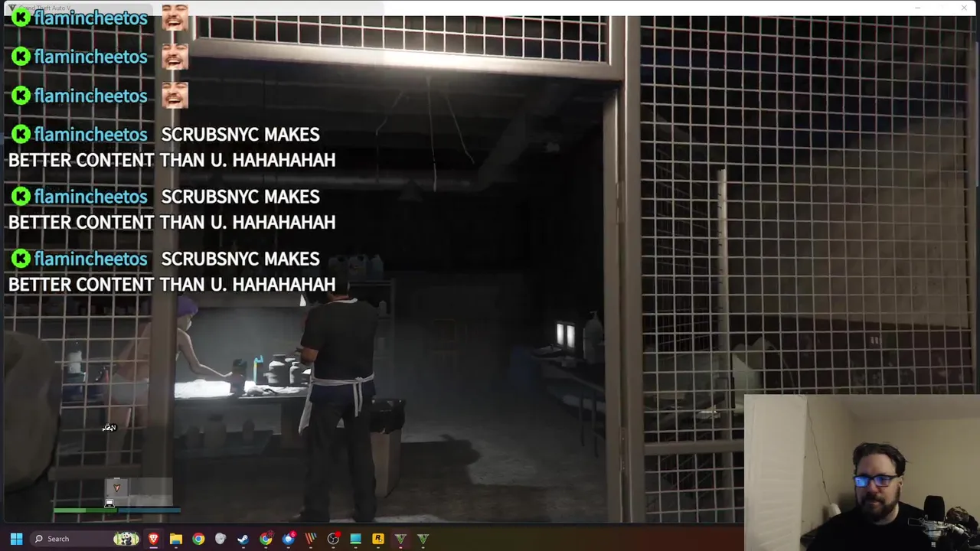980x551 pixels.
Task: Open the panda widget in the search box
Action: point(126,539)
